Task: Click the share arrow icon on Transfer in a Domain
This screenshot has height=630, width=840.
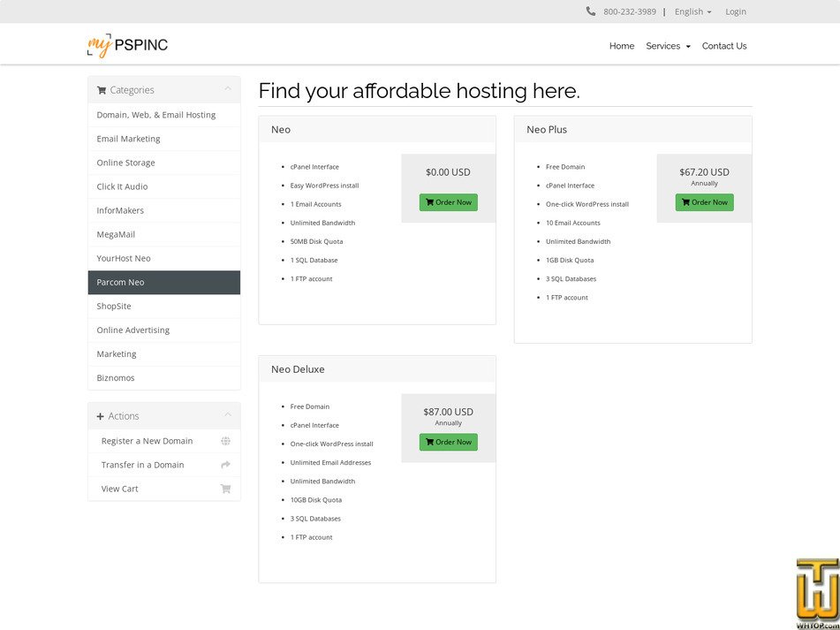Action: click(225, 465)
